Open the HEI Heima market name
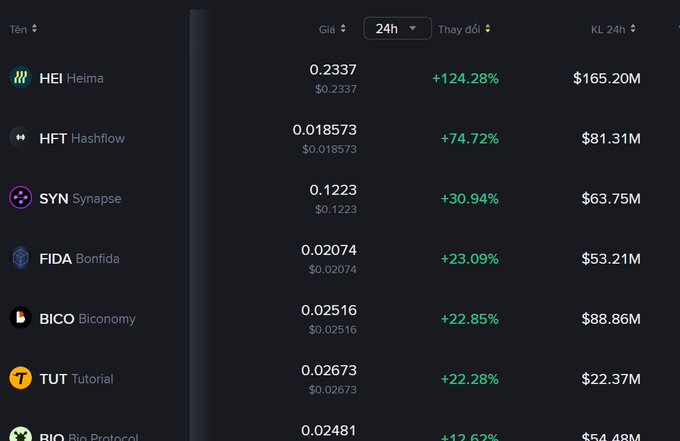The image size is (680, 441). click(x=72, y=78)
